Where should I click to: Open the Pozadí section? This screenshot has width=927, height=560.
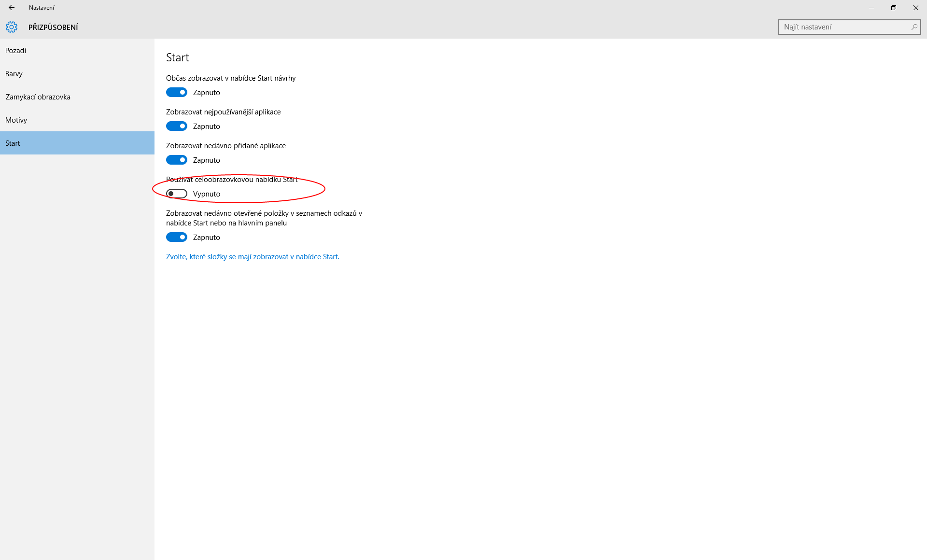[x=16, y=51]
